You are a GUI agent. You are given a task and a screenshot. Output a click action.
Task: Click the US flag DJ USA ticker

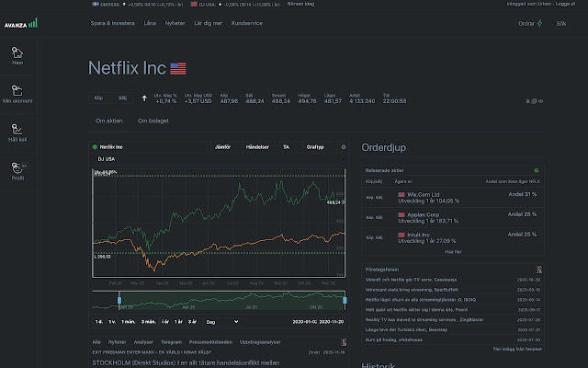tap(194, 4)
